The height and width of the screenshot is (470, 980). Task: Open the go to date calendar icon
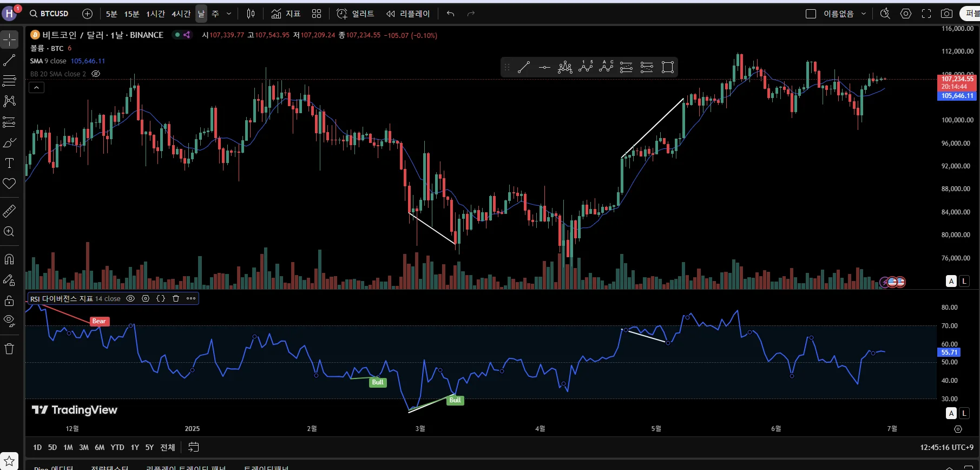(x=193, y=447)
